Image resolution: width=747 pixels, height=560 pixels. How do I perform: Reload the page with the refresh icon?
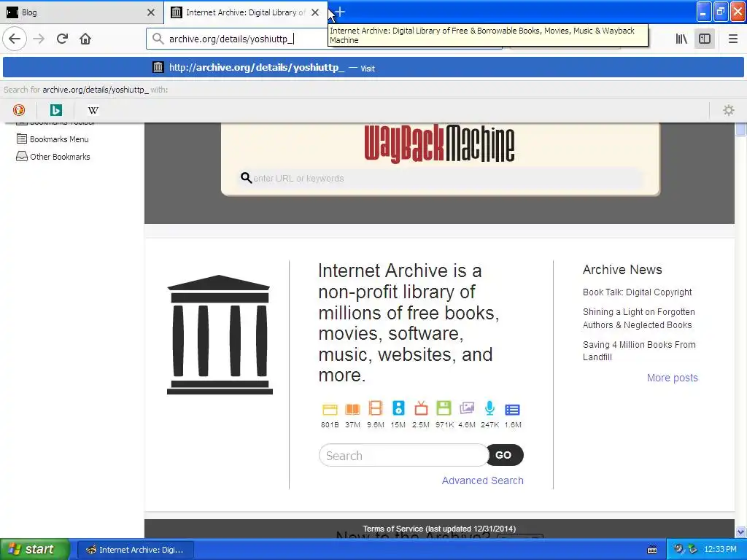point(62,39)
